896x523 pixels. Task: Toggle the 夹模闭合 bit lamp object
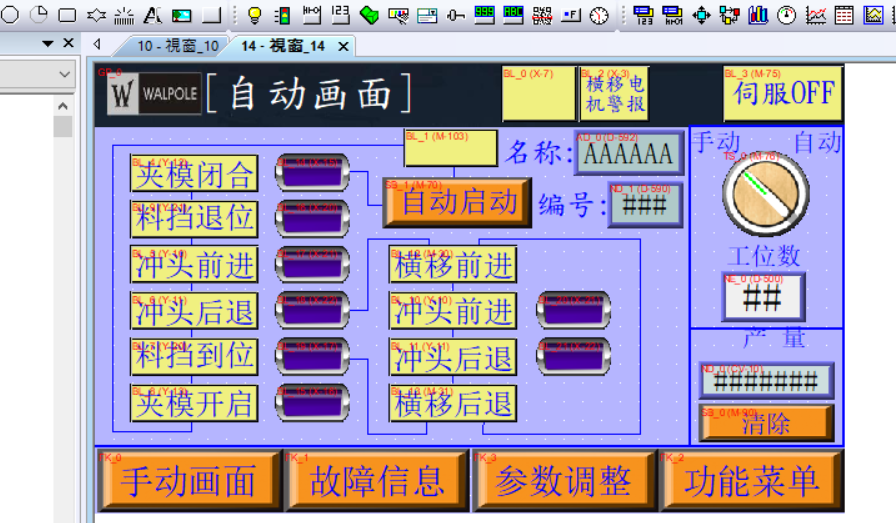pyautogui.click(x=194, y=173)
